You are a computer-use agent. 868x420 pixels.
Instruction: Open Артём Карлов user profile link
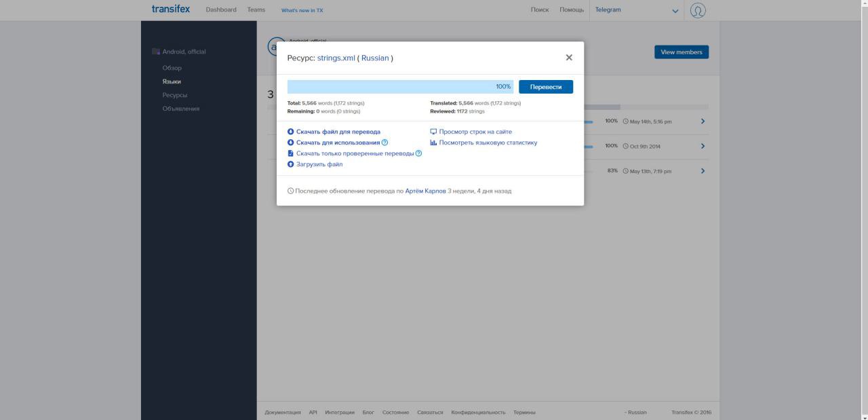click(426, 191)
